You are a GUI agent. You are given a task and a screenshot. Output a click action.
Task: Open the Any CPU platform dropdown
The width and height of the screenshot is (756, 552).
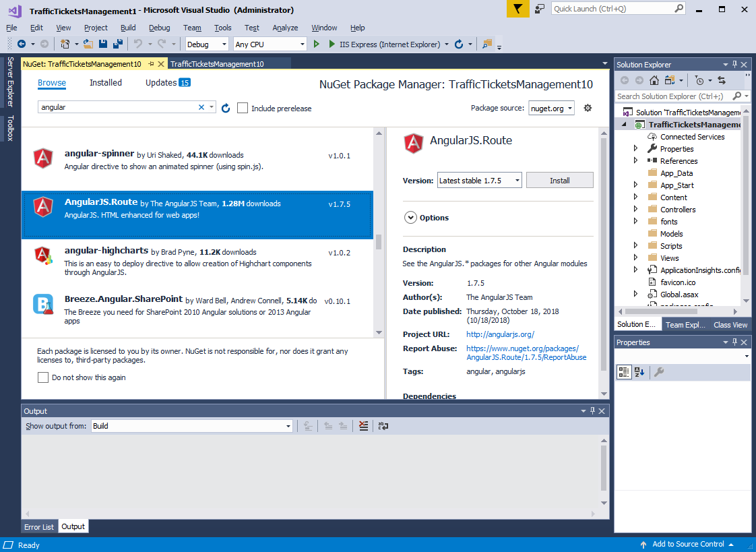click(270, 44)
